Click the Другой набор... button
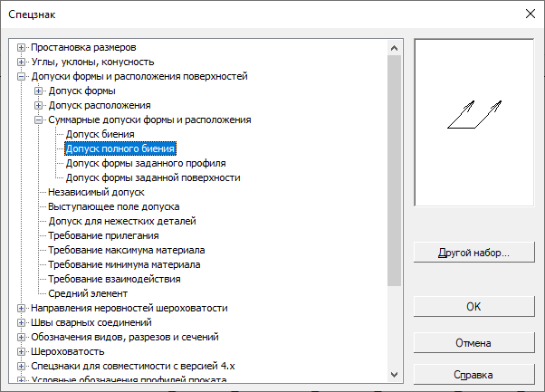The width and height of the screenshot is (545, 392). click(x=473, y=253)
